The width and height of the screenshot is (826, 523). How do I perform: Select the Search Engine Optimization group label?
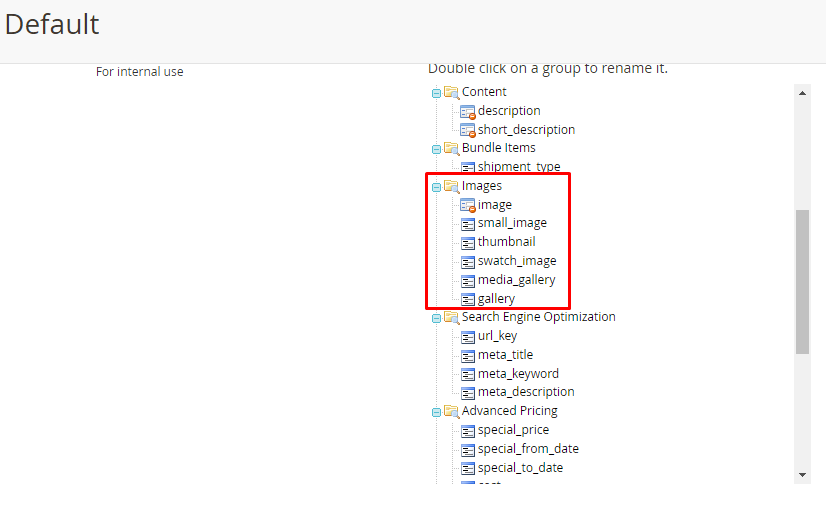538,317
